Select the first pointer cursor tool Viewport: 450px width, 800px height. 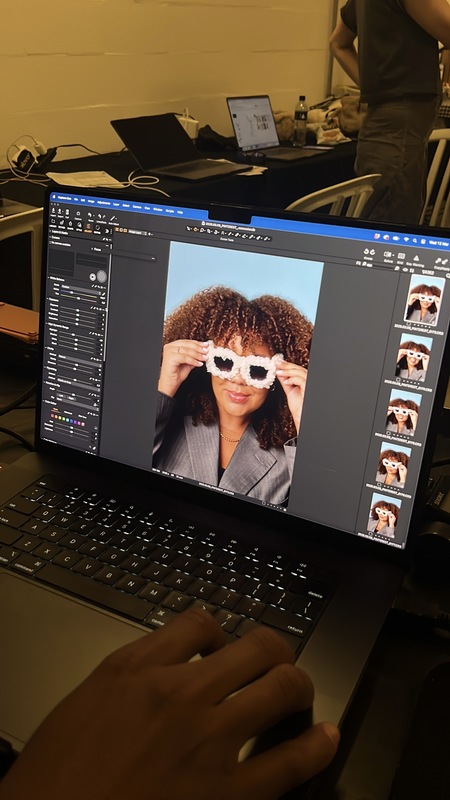tap(188, 228)
